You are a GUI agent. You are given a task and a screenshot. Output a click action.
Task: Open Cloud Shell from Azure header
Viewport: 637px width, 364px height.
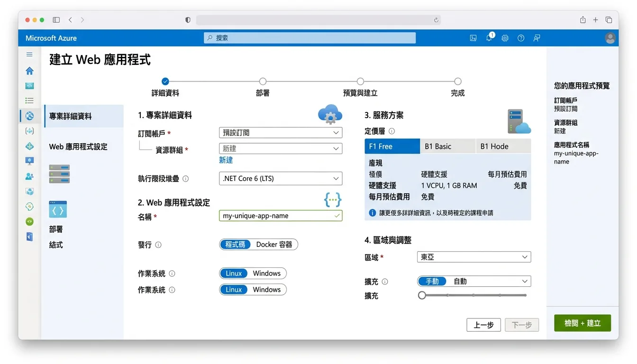[473, 38]
